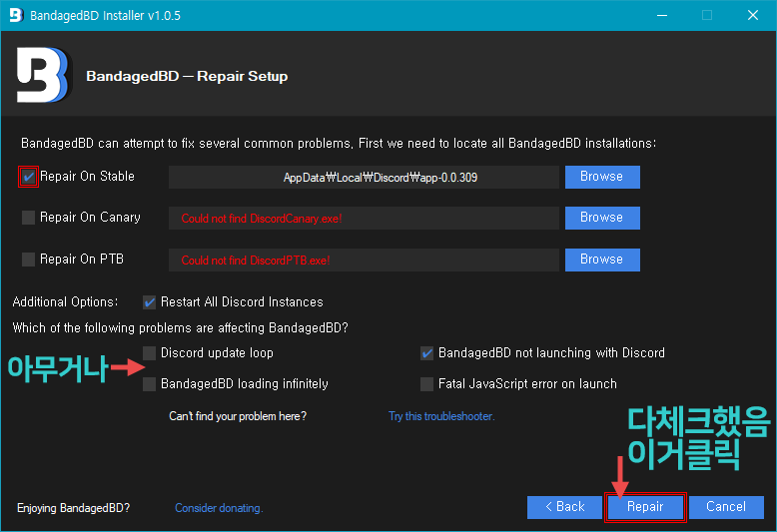The width and height of the screenshot is (777, 532).
Task: Click the large BandagedBD header logo
Action: tap(43, 75)
